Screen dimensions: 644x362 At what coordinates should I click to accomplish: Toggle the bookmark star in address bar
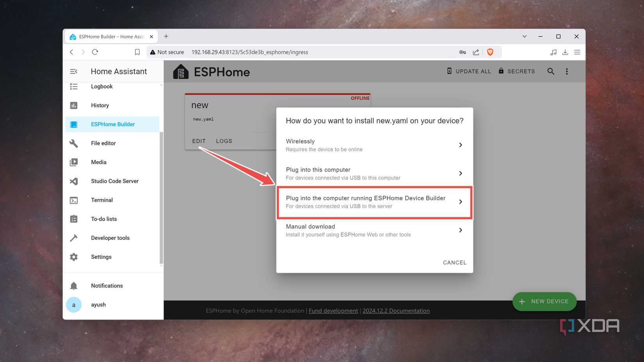click(x=137, y=52)
